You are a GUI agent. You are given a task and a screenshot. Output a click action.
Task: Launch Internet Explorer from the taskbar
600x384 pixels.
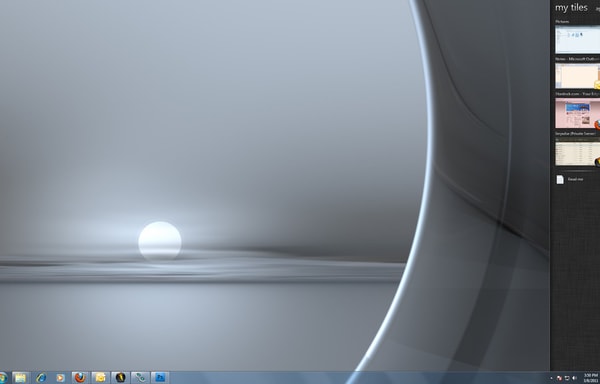coord(41,378)
